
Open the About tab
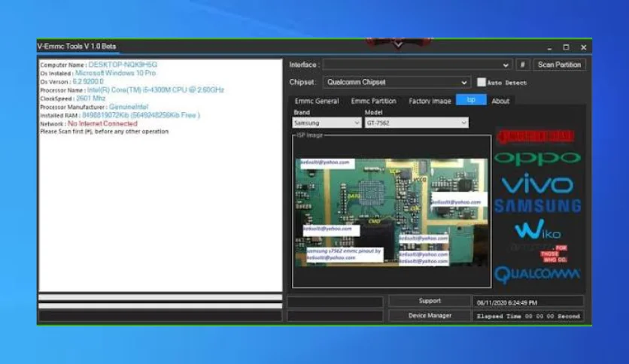[500, 101]
